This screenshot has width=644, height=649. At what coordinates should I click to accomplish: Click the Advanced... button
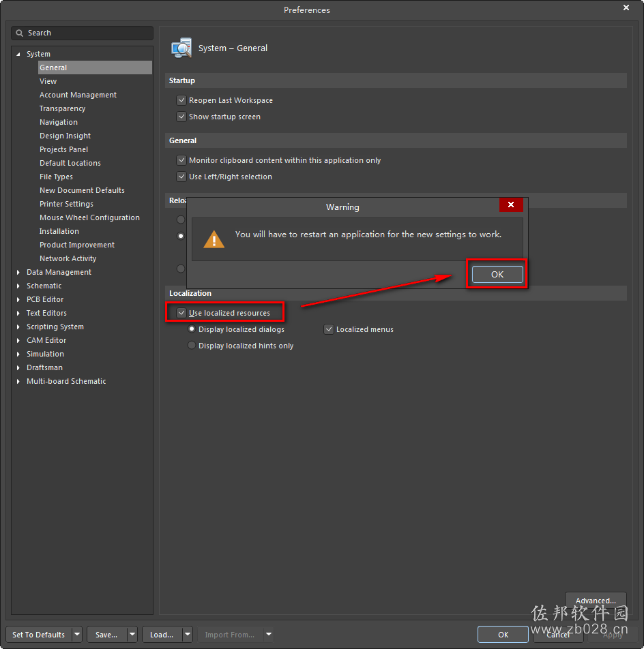tap(596, 600)
